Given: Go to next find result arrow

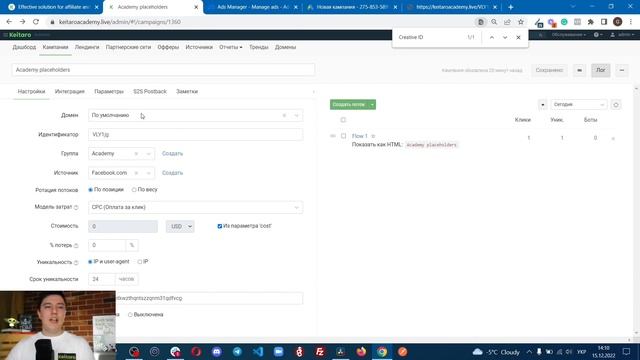Looking at the screenshot, I should [x=505, y=37].
